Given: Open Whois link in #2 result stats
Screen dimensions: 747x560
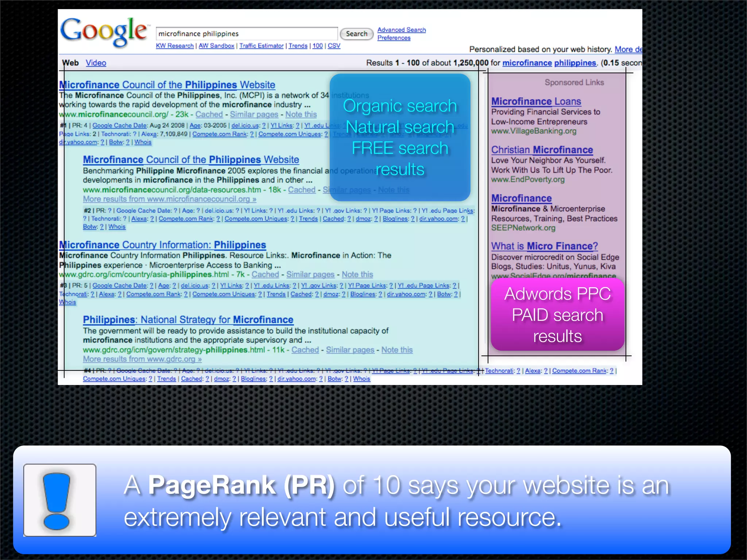Looking at the screenshot, I should click(x=117, y=227).
